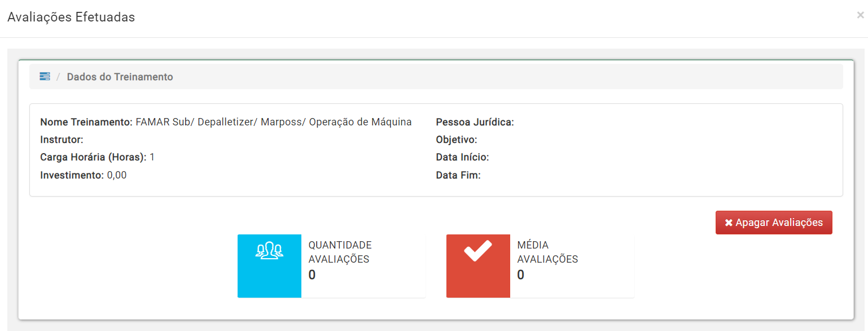
Task: Click the red checkmark icon
Action: 478,251
